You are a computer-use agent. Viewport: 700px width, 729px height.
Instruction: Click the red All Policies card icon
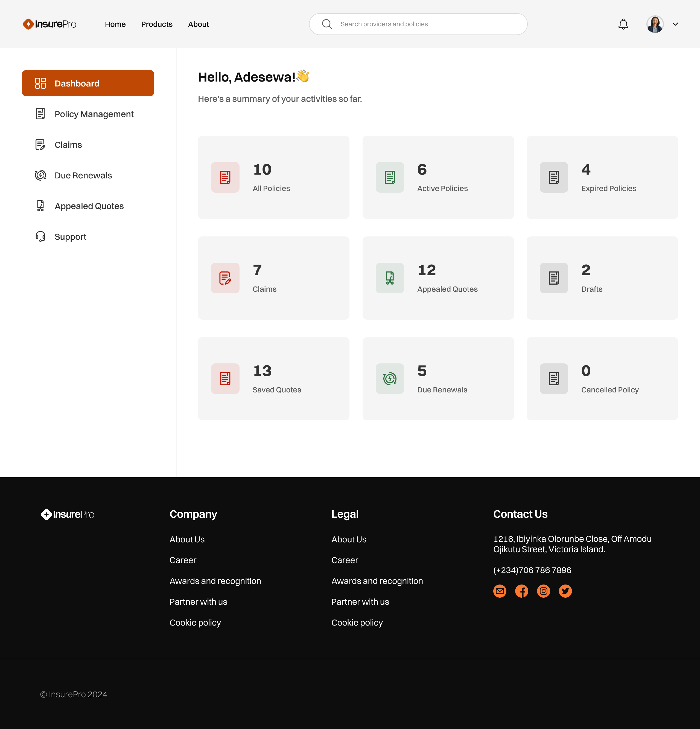(225, 177)
